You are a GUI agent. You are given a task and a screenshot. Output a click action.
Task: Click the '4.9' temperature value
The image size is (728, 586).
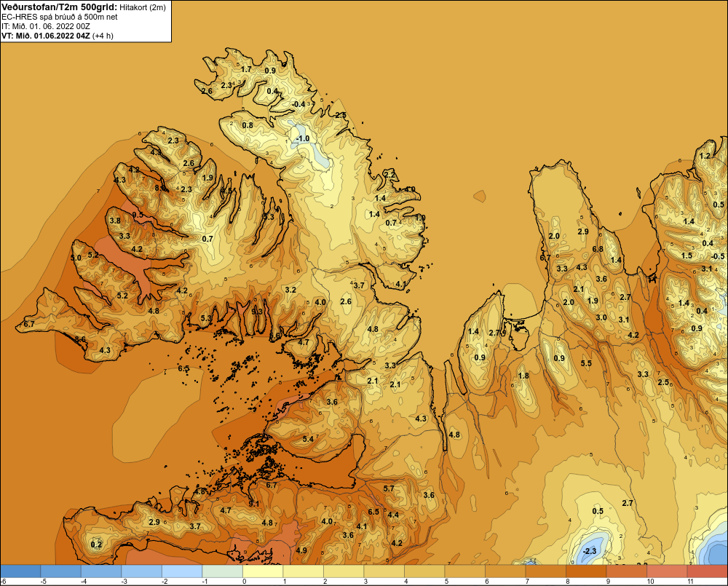point(301,550)
